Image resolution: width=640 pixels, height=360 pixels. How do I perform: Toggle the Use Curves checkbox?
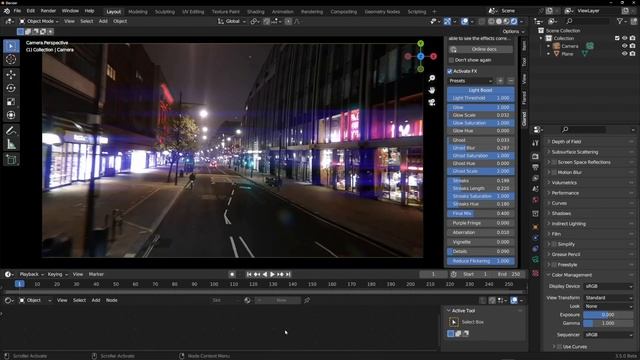tap(559, 347)
